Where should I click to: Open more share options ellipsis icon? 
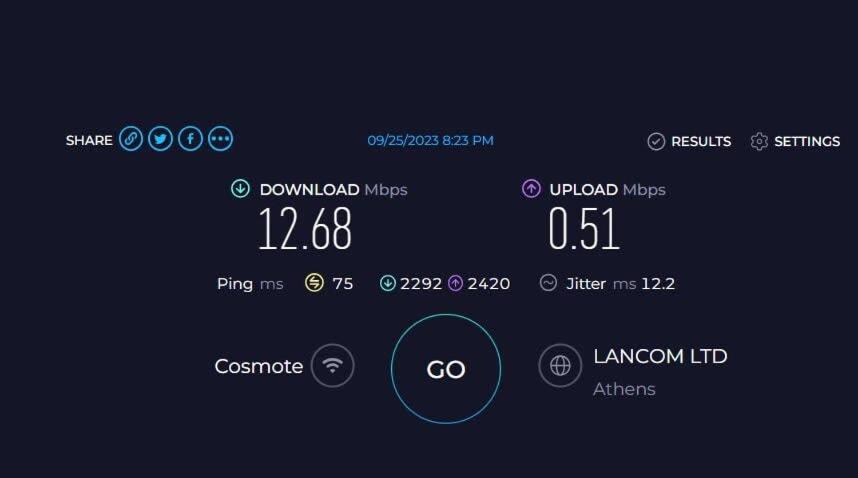(x=221, y=139)
